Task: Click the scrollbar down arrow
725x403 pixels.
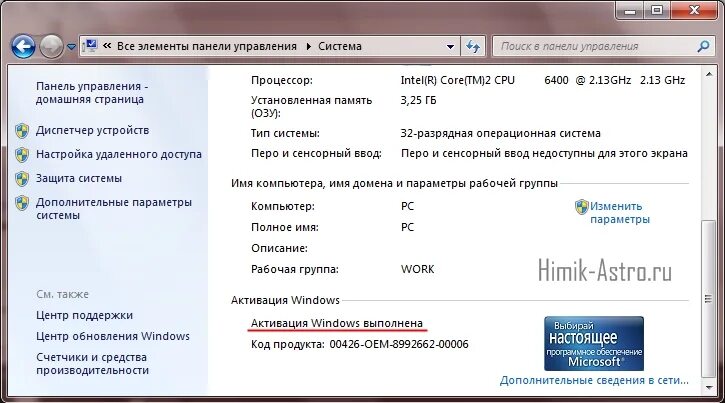Action: pos(708,388)
